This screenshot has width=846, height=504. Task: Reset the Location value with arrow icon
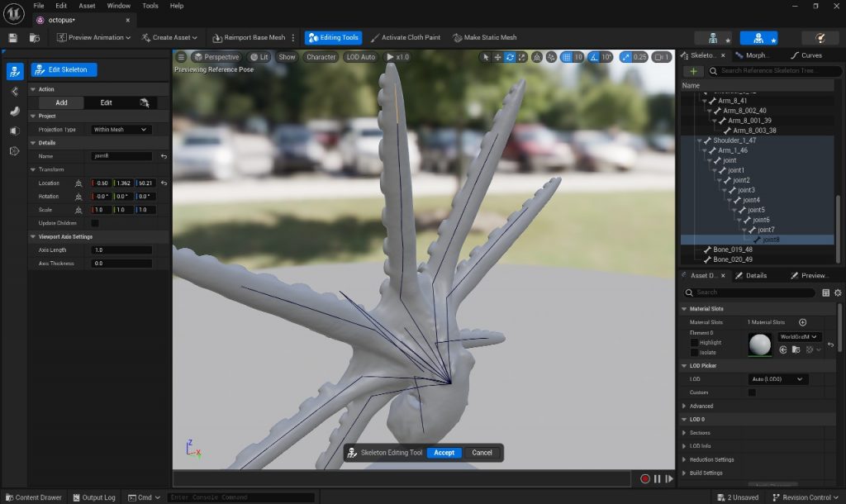(x=164, y=183)
